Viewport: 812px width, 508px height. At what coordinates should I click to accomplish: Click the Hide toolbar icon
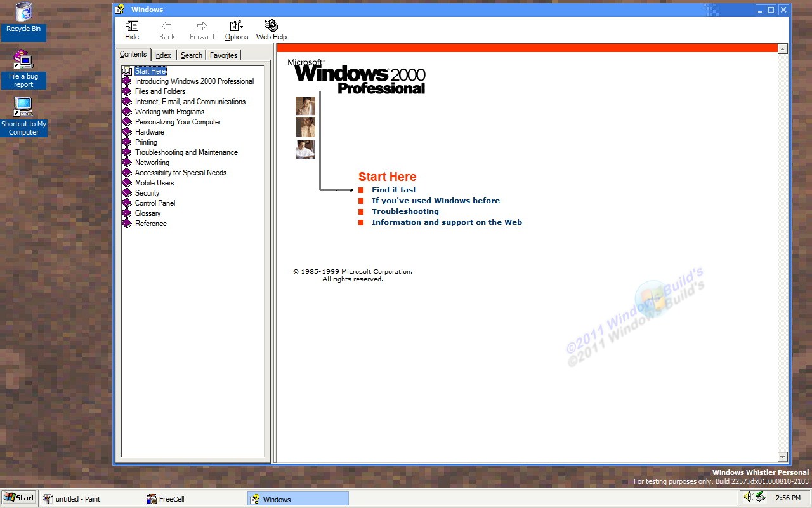click(132, 25)
